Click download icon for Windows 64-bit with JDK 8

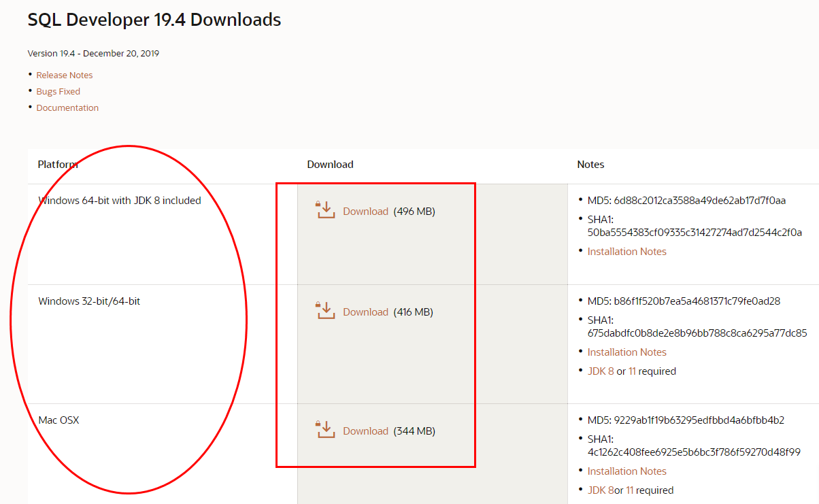[326, 210]
